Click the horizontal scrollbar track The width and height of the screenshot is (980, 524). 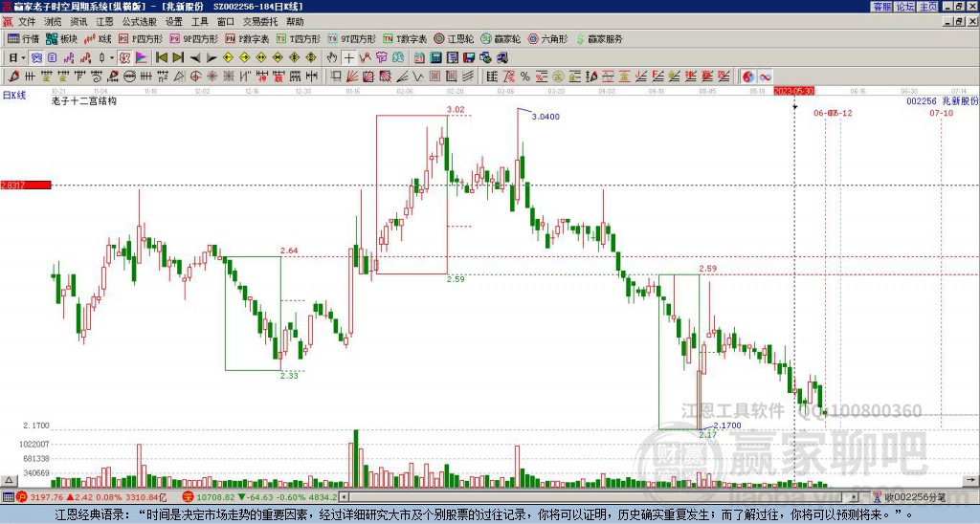[x=600, y=497]
